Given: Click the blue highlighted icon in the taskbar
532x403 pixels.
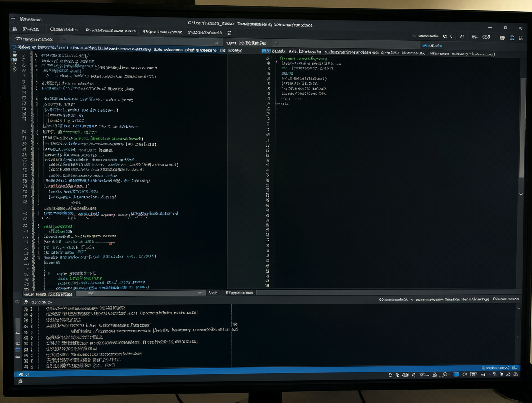Looking at the screenshot, I should pos(457,375).
